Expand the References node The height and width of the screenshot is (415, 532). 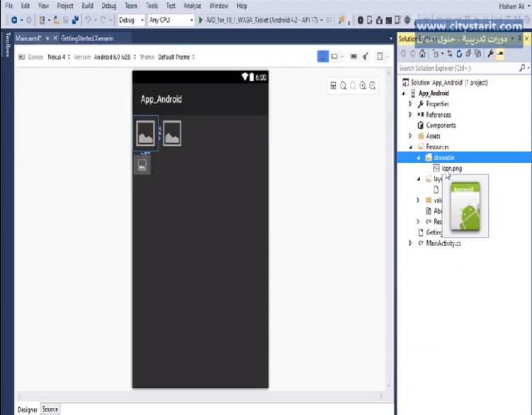410,115
